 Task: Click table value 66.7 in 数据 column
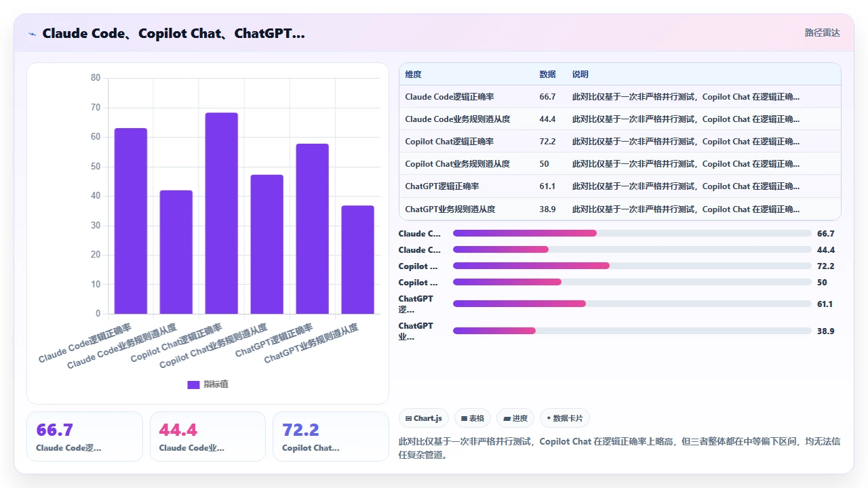pyautogui.click(x=547, y=97)
